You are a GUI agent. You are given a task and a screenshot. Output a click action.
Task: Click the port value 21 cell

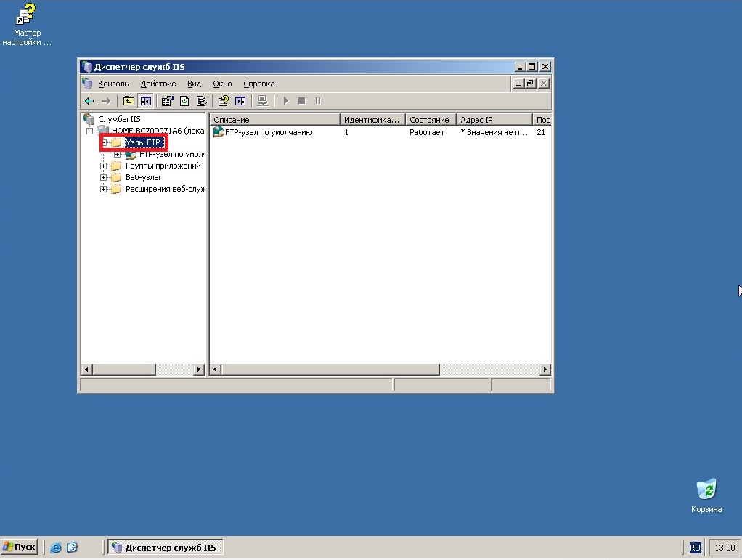pos(541,132)
